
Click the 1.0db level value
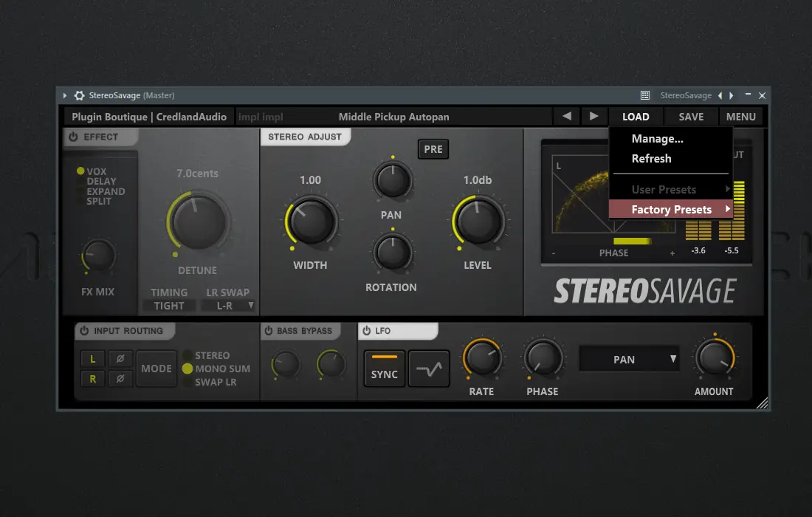coord(478,180)
